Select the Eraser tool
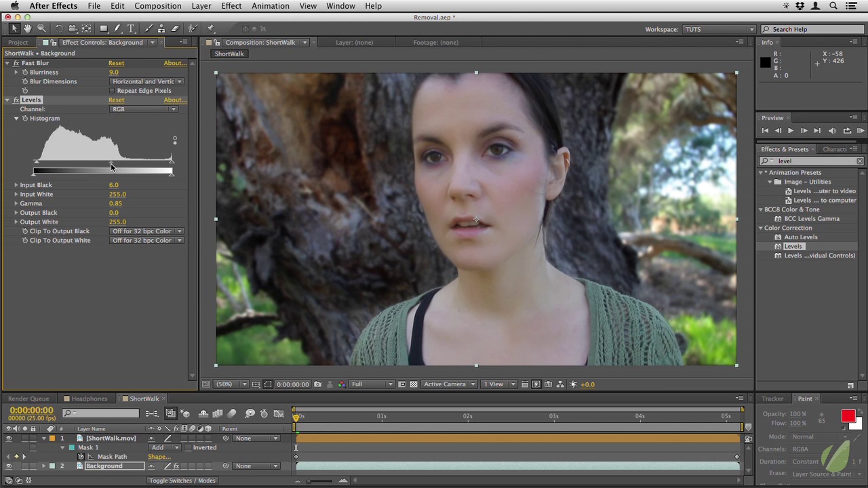The height and width of the screenshot is (488, 868). 175,28
